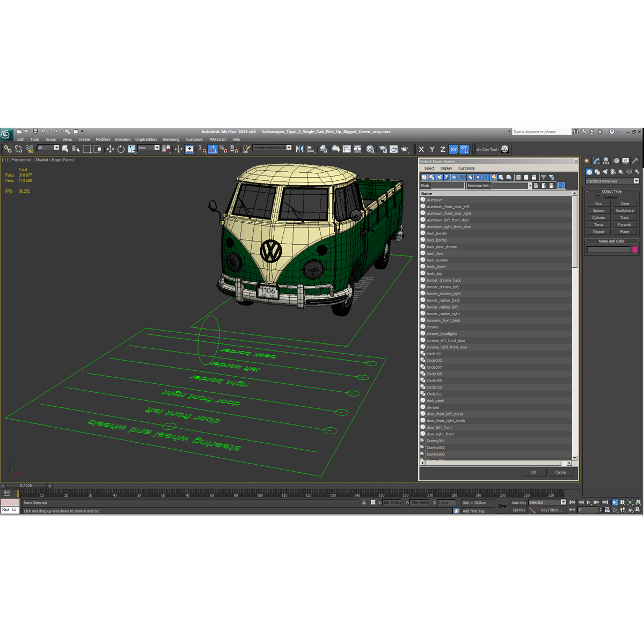The height and width of the screenshot is (644, 644).
Task: Open the Selection Set dropdown in dialog
Action: [511, 186]
